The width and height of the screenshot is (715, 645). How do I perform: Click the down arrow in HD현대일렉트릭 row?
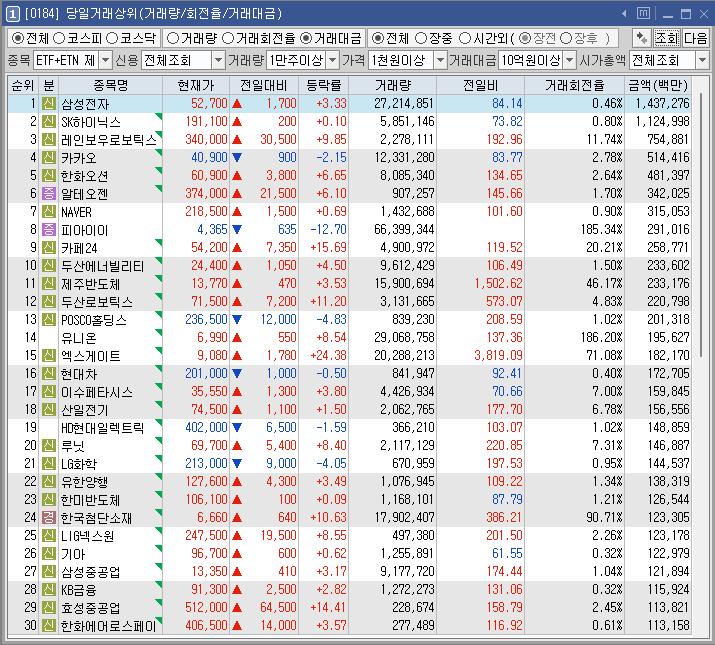click(237, 427)
